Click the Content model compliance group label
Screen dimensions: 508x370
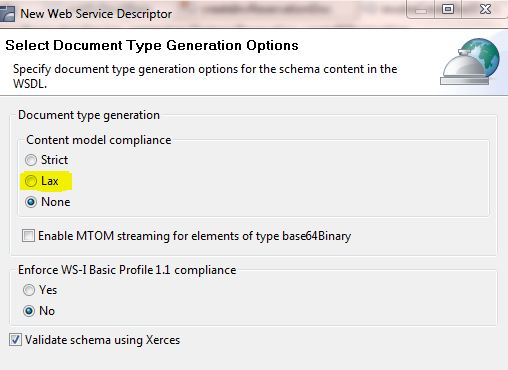(99, 140)
